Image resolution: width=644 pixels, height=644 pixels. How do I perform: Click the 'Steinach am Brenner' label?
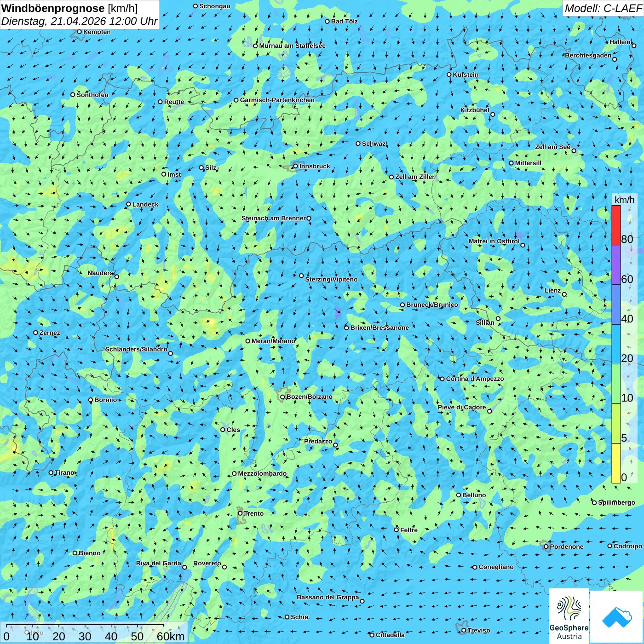pyautogui.click(x=273, y=218)
